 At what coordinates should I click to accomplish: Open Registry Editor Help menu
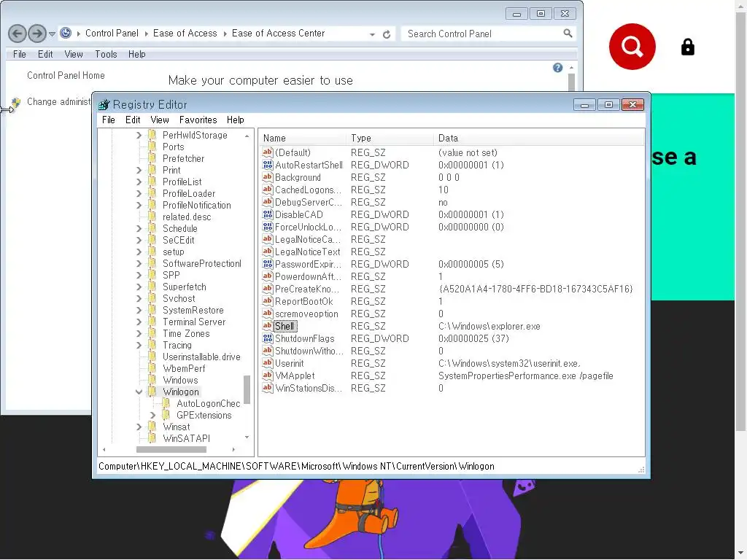pyautogui.click(x=235, y=120)
